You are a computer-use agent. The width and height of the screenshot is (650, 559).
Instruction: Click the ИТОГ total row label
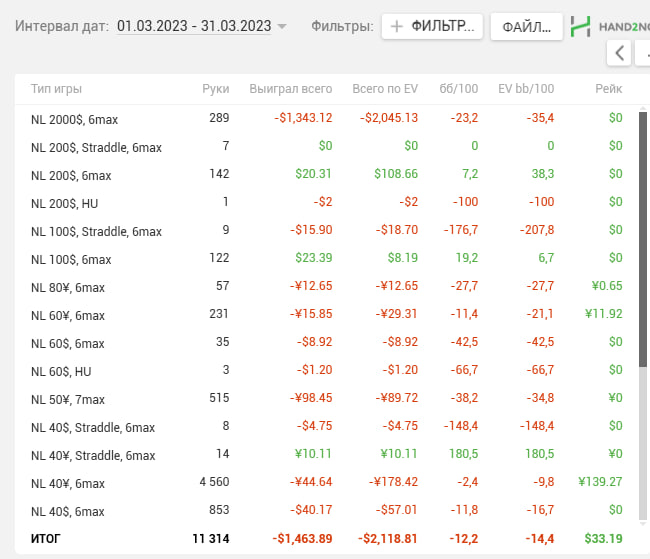pyautogui.click(x=46, y=539)
